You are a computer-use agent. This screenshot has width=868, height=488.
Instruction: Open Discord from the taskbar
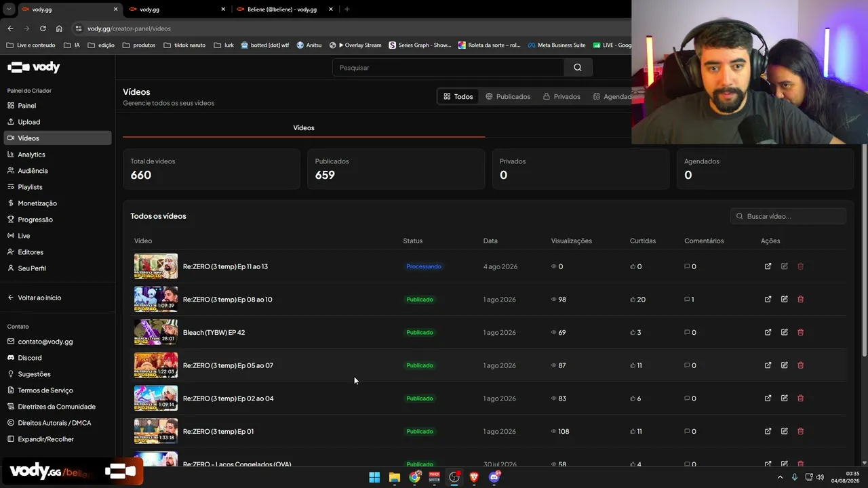494,477
